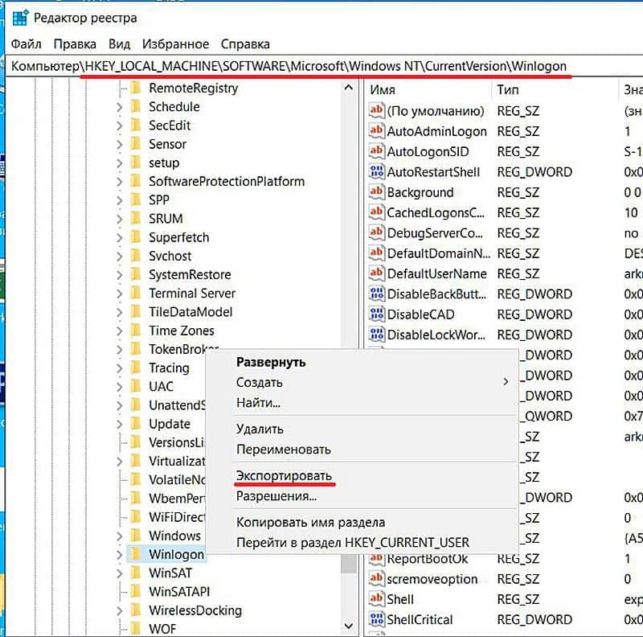Choose Удалить in the context menu
The image size is (643, 637).
[260, 429]
